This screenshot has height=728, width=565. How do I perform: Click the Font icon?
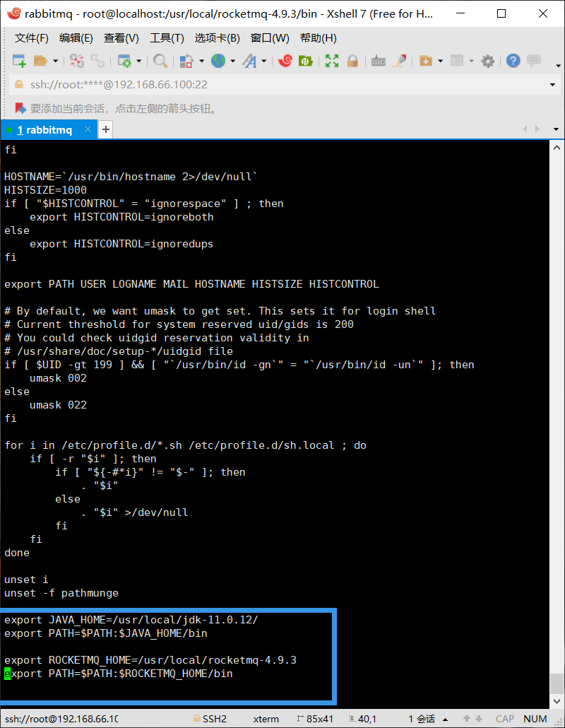[x=249, y=61]
